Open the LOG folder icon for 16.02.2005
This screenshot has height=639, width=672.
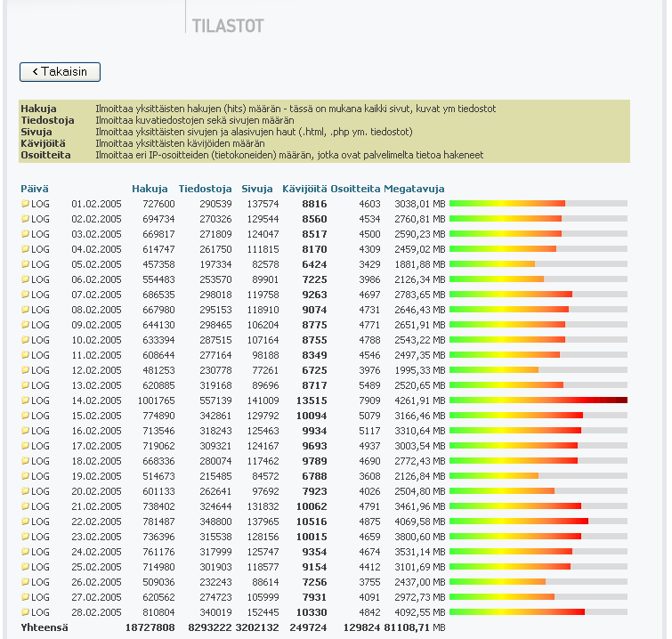(25, 431)
